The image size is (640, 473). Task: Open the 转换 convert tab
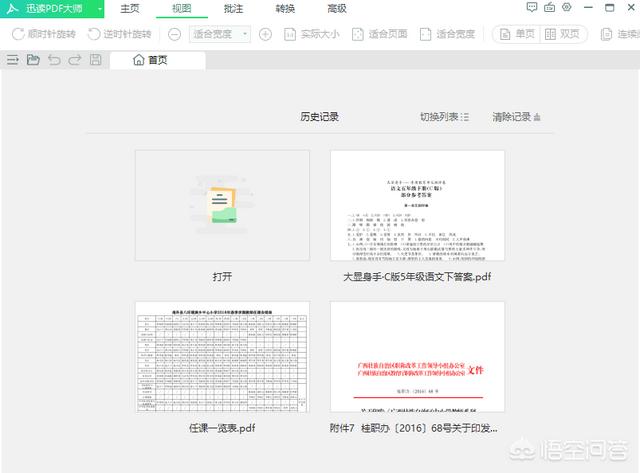click(285, 9)
